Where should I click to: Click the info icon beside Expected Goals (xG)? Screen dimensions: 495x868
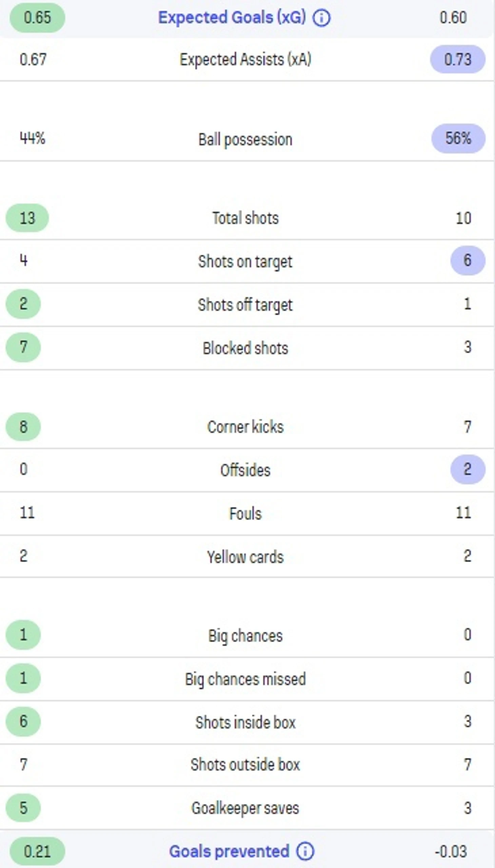(321, 18)
